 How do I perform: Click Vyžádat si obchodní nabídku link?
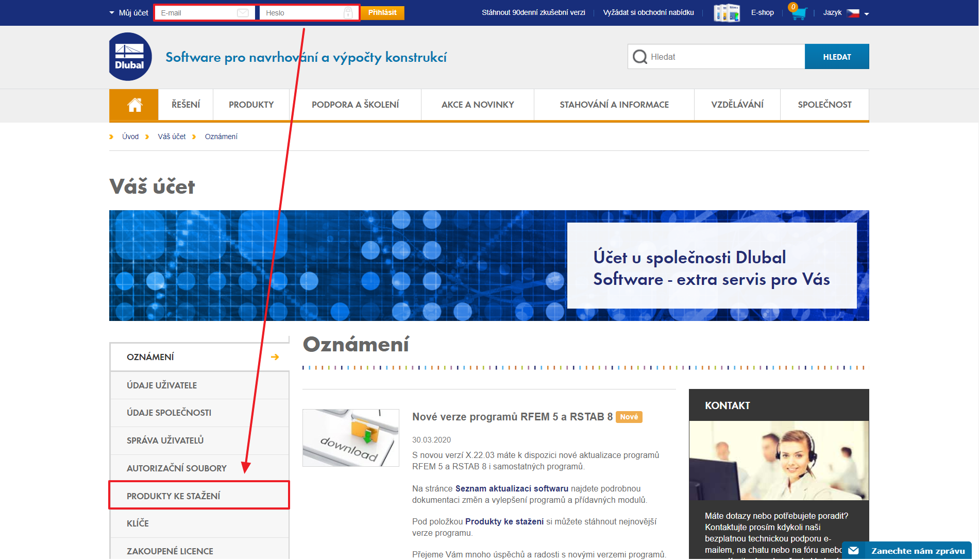(x=648, y=13)
